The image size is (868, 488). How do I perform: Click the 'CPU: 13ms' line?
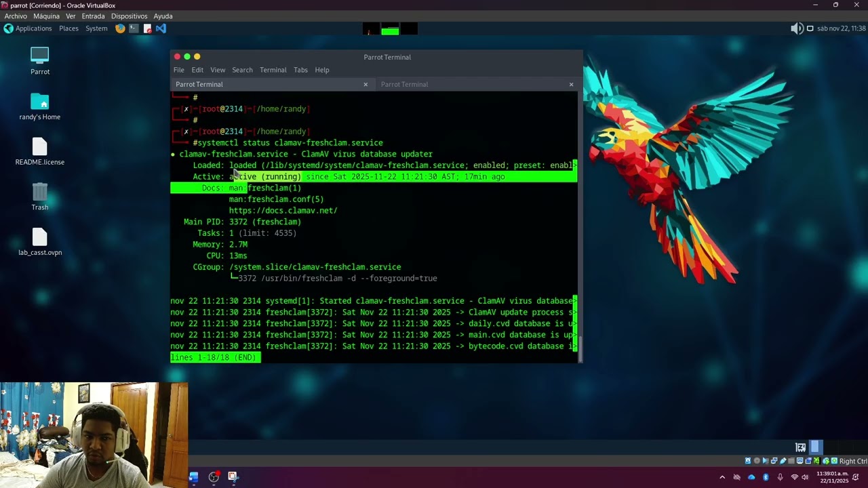point(226,256)
